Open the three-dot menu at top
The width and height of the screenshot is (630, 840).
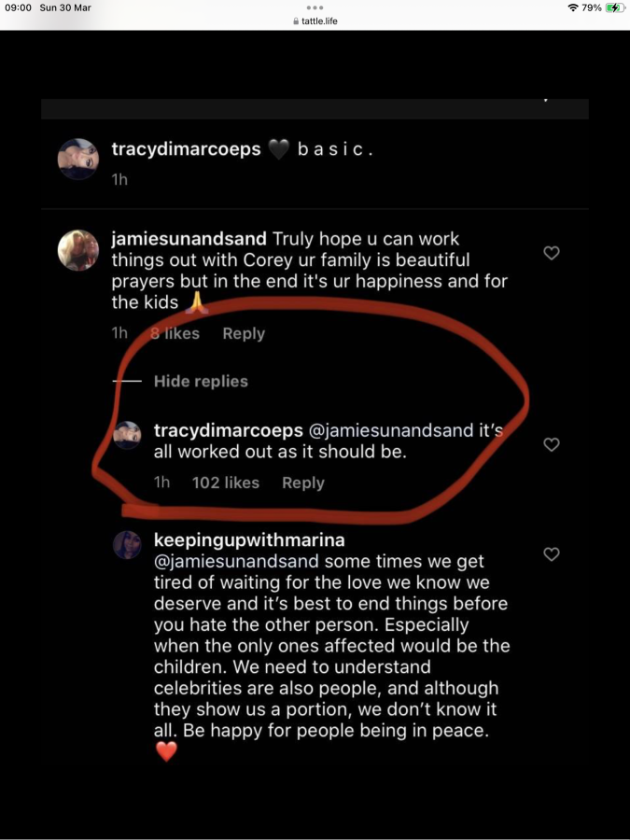315,7
